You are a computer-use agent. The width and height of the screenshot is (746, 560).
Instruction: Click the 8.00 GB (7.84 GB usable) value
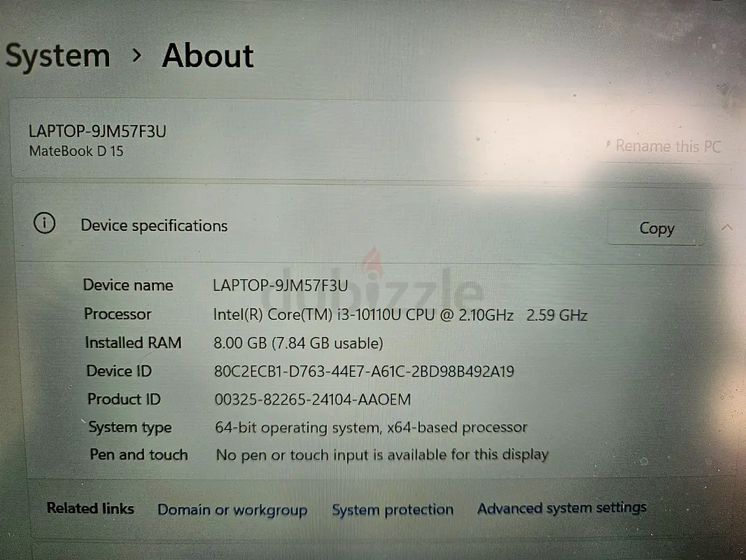pos(298,343)
